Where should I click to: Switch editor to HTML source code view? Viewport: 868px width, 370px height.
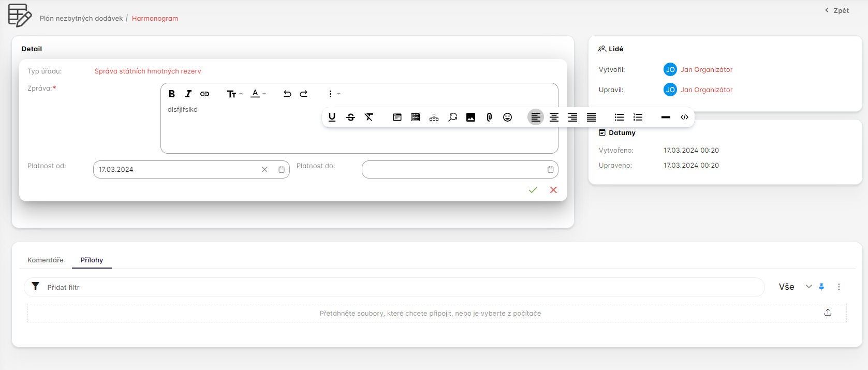pyautogui.click(x=684, y=117)
